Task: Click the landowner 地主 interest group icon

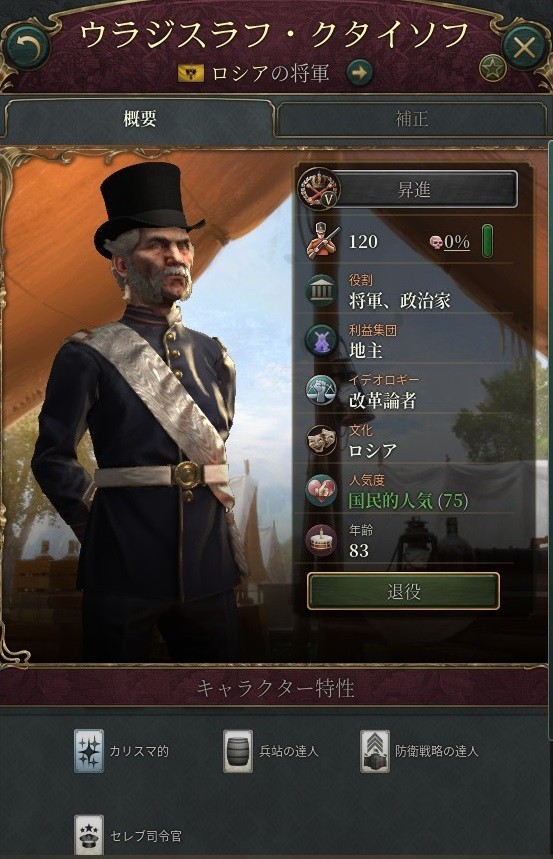Action: [321, 341]
